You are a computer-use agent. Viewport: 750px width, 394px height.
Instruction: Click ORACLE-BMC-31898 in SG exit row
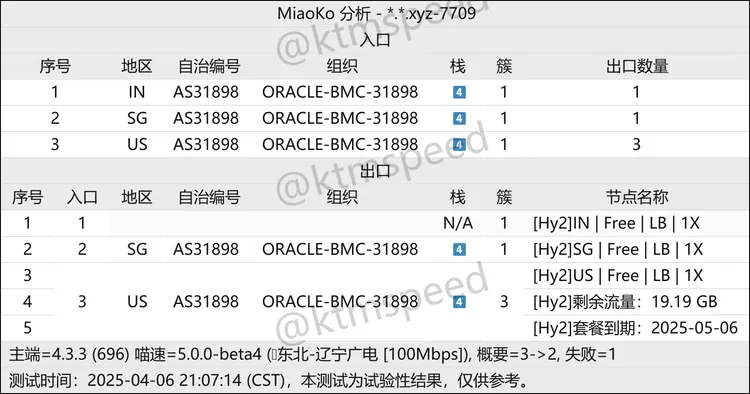340,249
